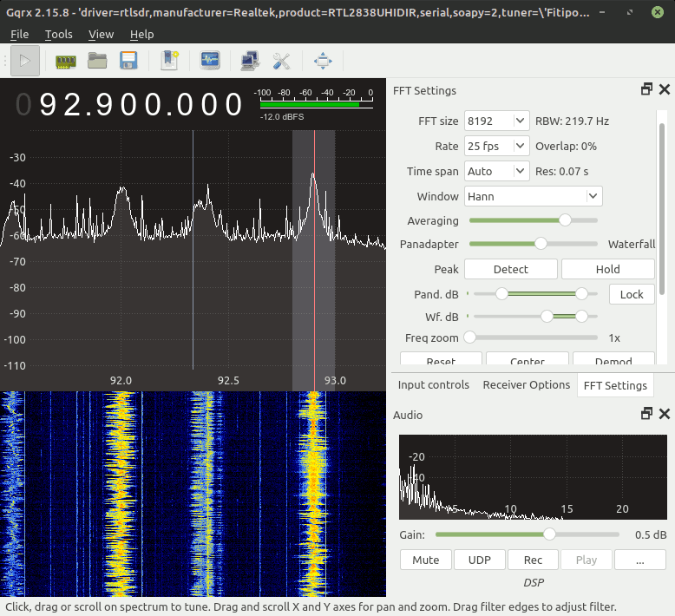Click the Overlap: 0% text

(x=566, y=147)
